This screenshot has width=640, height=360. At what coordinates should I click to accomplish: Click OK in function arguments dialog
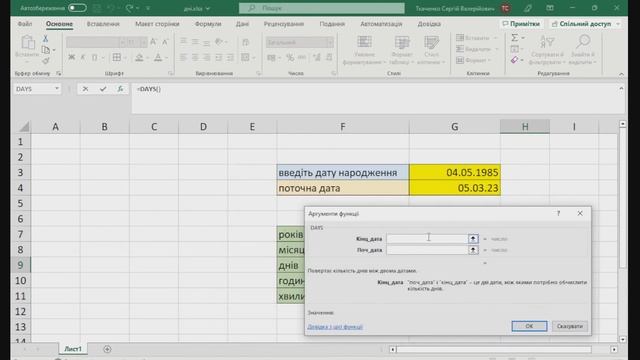[x=529, y=326]
